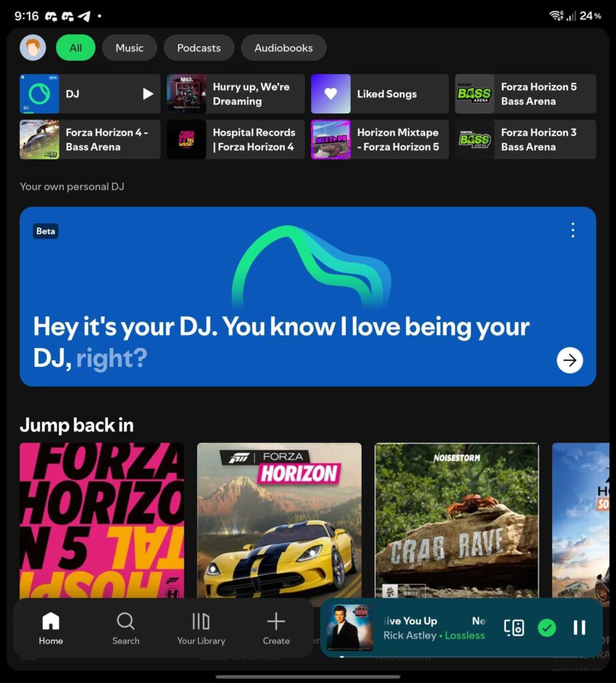Tap the status bar clock
This screenshot has width=616, height=683.
pos(27,16)
